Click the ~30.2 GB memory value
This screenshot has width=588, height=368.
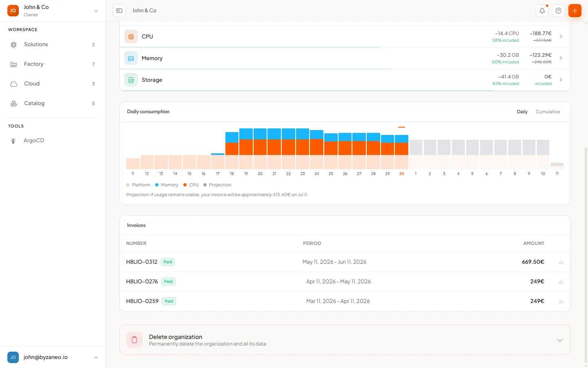tap(508, 55)
